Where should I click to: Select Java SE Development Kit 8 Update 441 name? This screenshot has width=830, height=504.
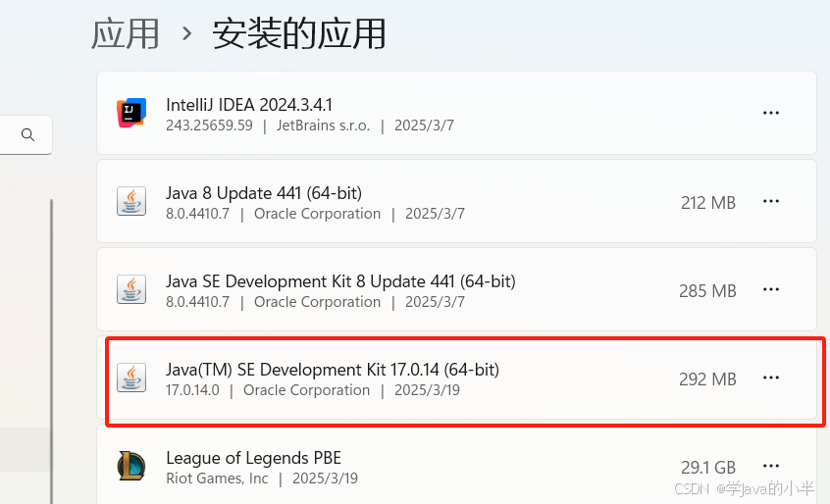coord(340,281)
